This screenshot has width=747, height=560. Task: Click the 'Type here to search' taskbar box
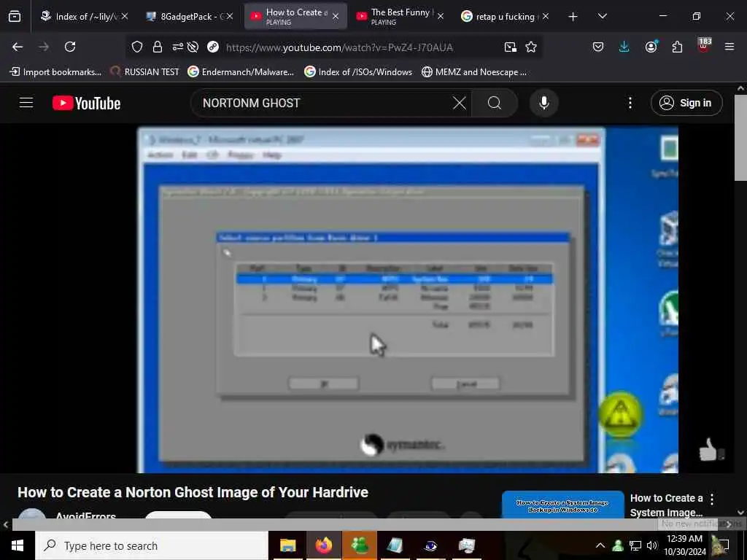click(x=152, y=545)
